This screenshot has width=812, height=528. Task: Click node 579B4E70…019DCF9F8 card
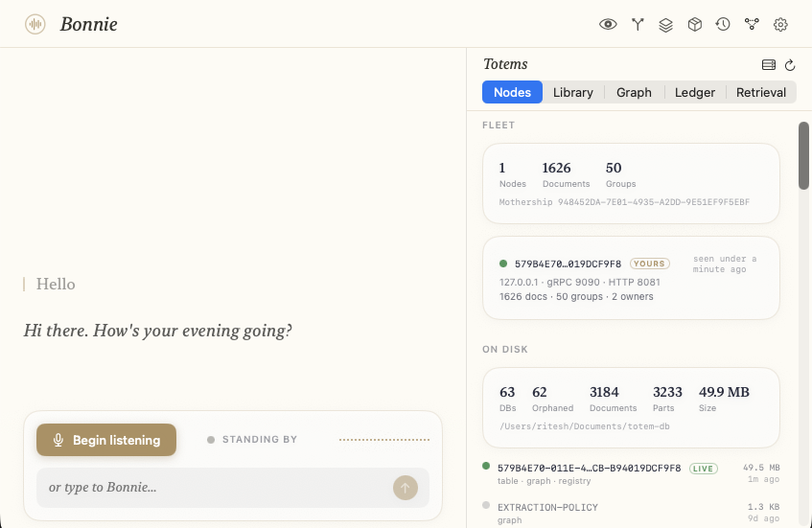point(631,278)
